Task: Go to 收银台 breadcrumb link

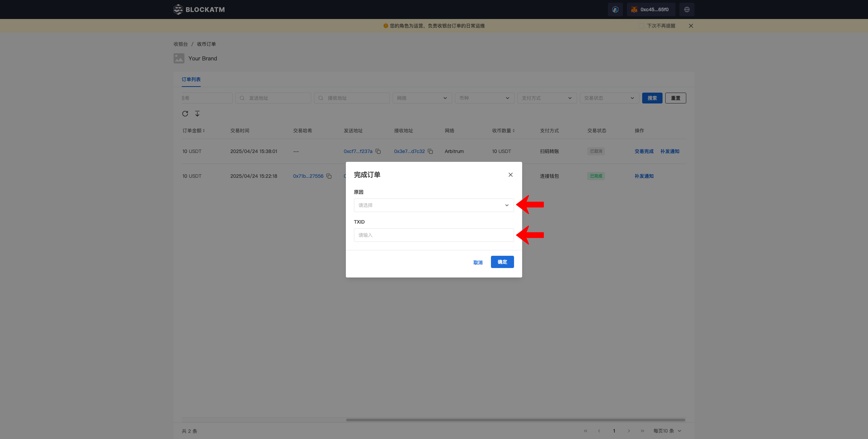Action: 180,44
